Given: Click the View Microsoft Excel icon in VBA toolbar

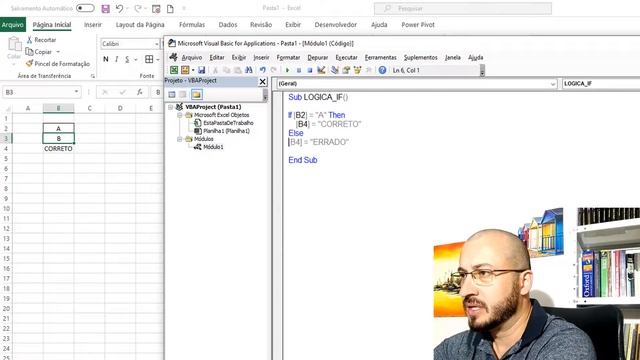Looking at the screenshot, I should (x=174, y=70).
